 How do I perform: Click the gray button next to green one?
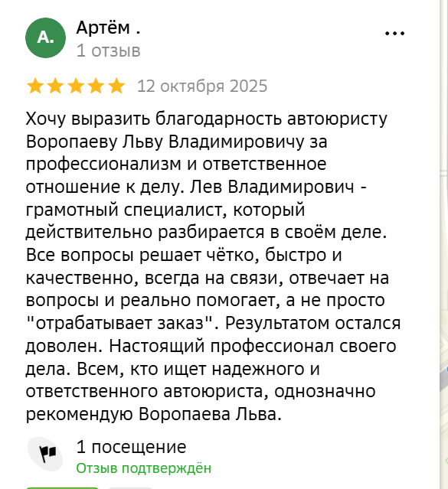point(129,487)
